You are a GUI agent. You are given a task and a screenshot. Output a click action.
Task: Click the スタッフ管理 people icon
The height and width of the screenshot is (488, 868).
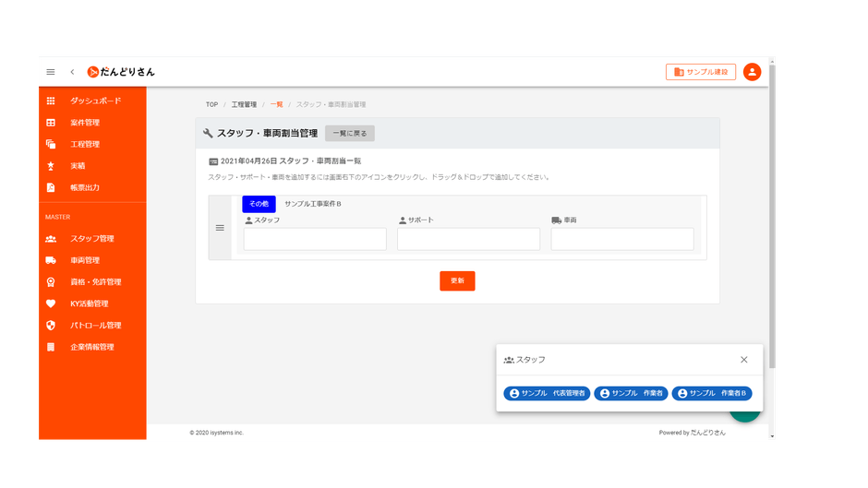[x=51, y=239]
